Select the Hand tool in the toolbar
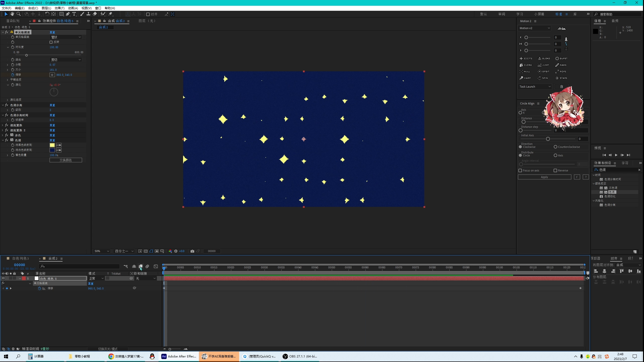The height and width of the screenshot is (362, 644). 12,14
